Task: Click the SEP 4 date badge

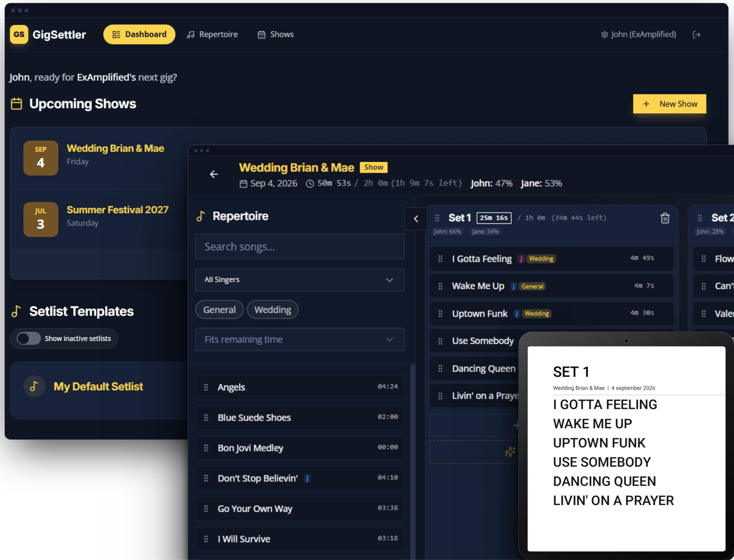Action: click(x=41, y=158)
